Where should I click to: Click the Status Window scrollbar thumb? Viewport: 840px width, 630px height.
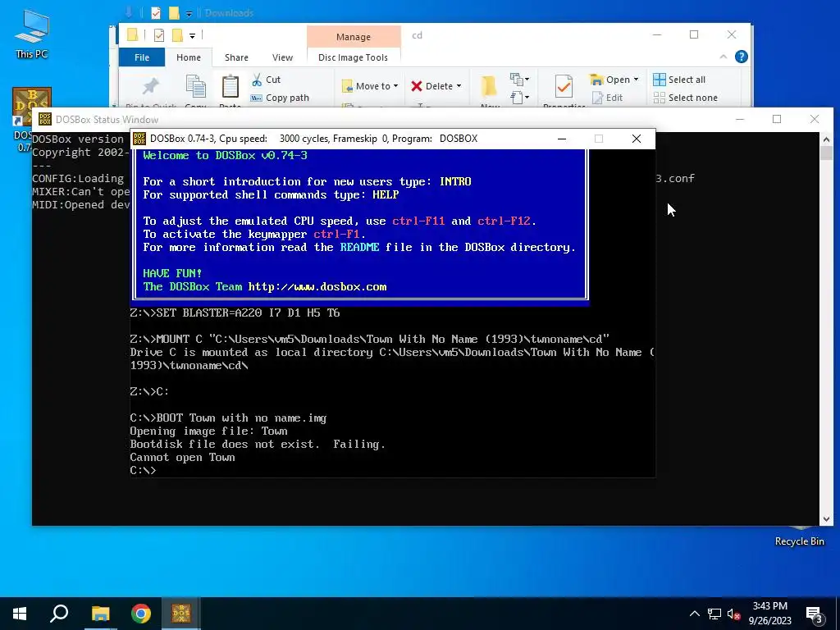(x=826, y=153)
